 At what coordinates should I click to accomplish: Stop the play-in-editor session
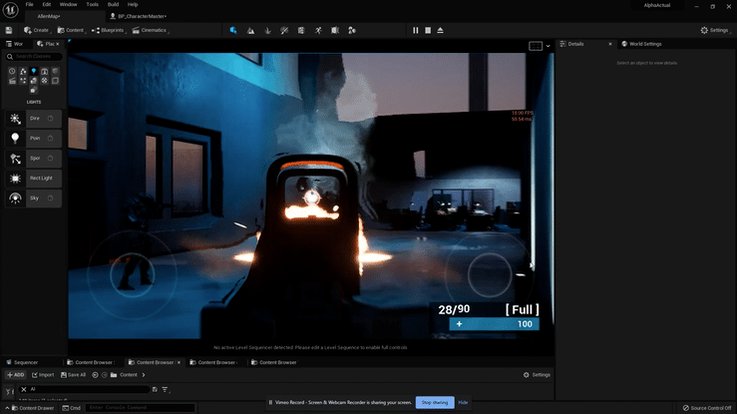point(428,30)
